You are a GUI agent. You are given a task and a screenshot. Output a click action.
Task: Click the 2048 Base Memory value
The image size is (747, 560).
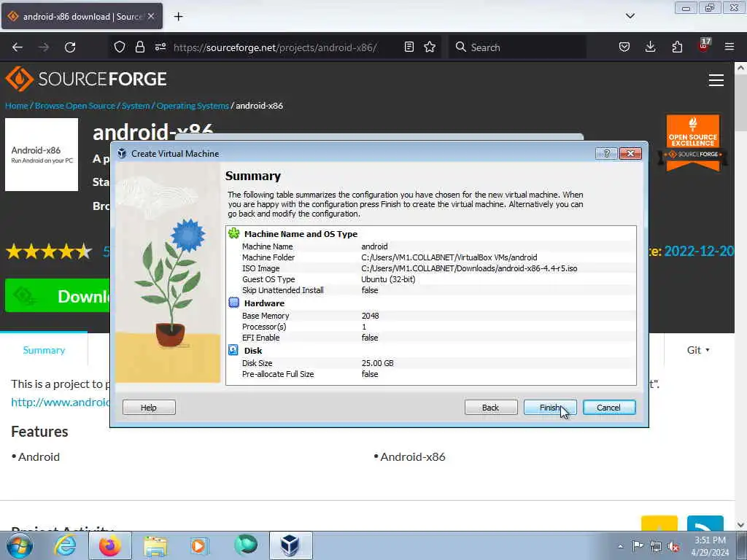tap(370, 316)
